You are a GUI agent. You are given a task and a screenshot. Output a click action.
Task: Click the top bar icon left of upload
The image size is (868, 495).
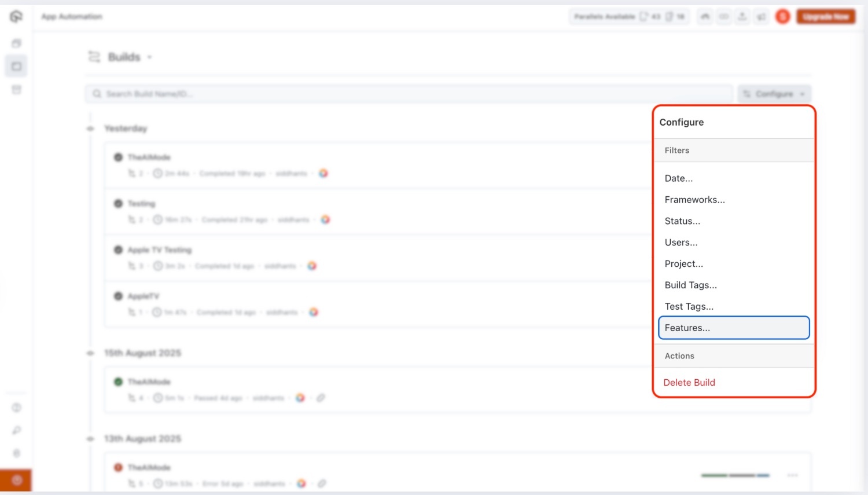click(x=724, y=17)
